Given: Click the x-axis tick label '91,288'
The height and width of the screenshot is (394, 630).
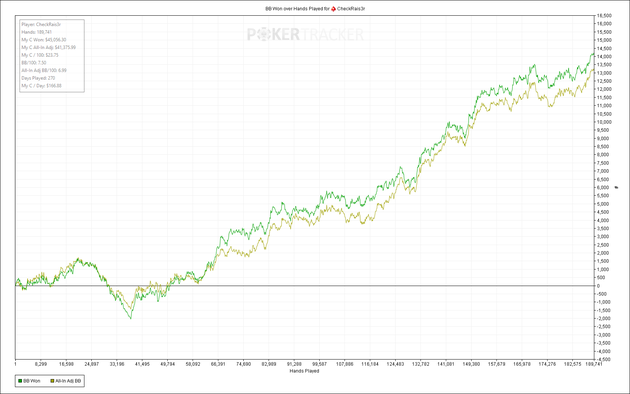Looking at the screenshot, I should tap(294, 364).
